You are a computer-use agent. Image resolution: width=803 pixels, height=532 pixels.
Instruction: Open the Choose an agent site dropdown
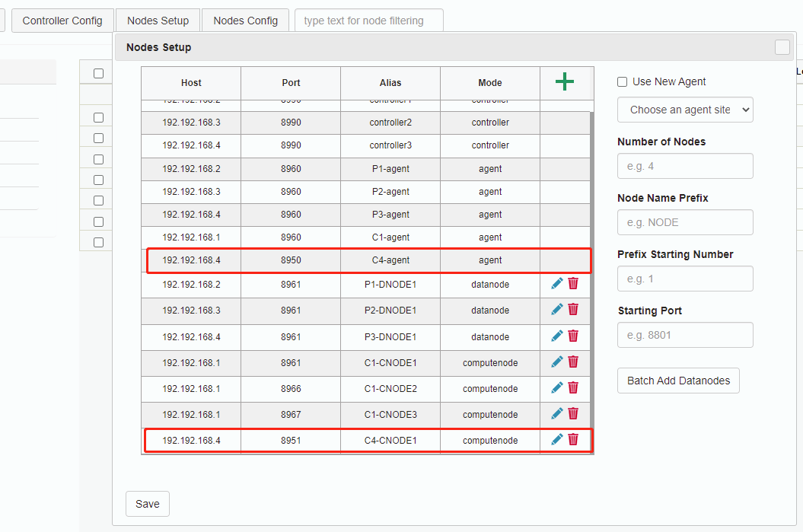[x=685, y=110]
